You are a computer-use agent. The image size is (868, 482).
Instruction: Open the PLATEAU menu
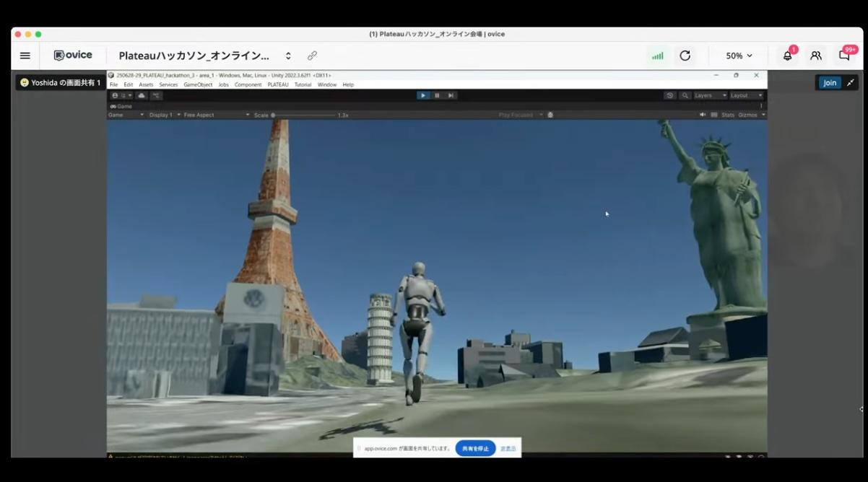click(x=277, y=84)
